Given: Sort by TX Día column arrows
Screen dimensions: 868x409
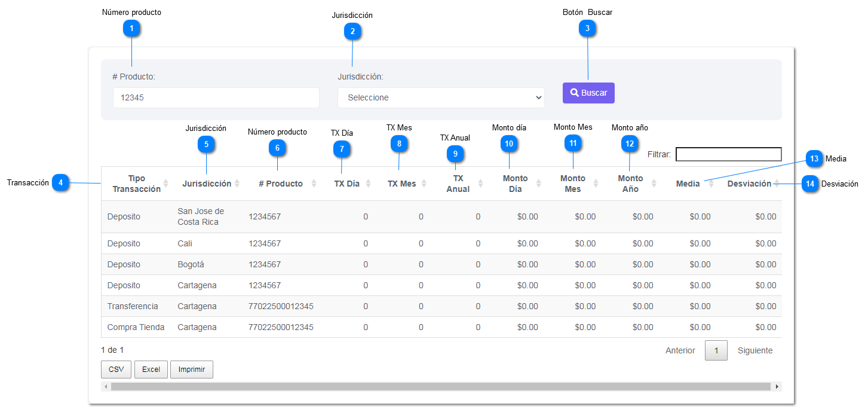Looking at the screenshot, I should tap(369, 184).
